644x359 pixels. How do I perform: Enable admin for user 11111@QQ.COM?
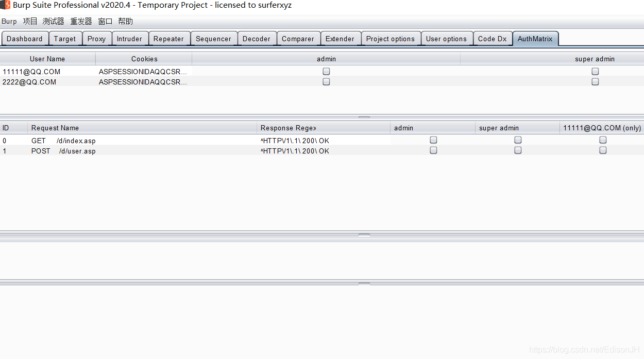[326, 71]
